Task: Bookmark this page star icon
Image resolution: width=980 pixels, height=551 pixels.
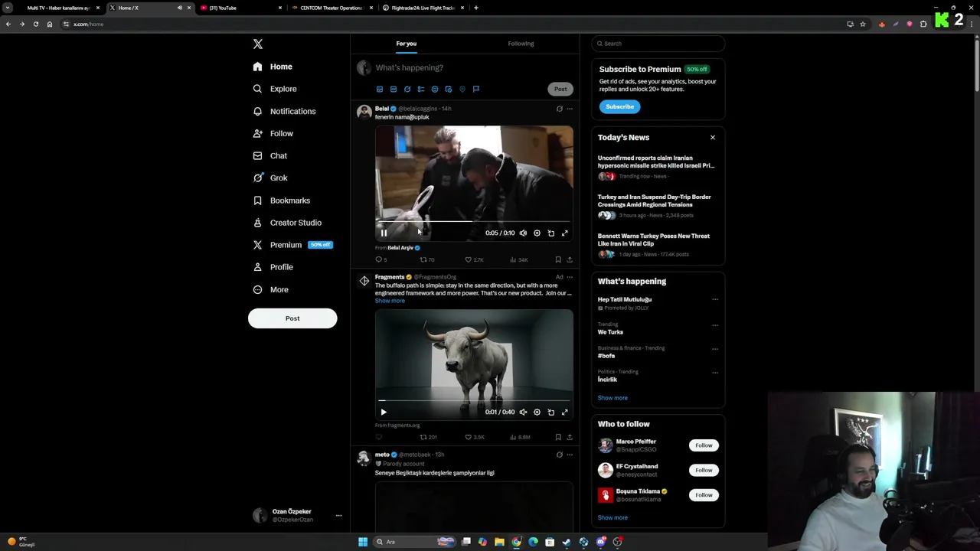Action: [863, 24]
